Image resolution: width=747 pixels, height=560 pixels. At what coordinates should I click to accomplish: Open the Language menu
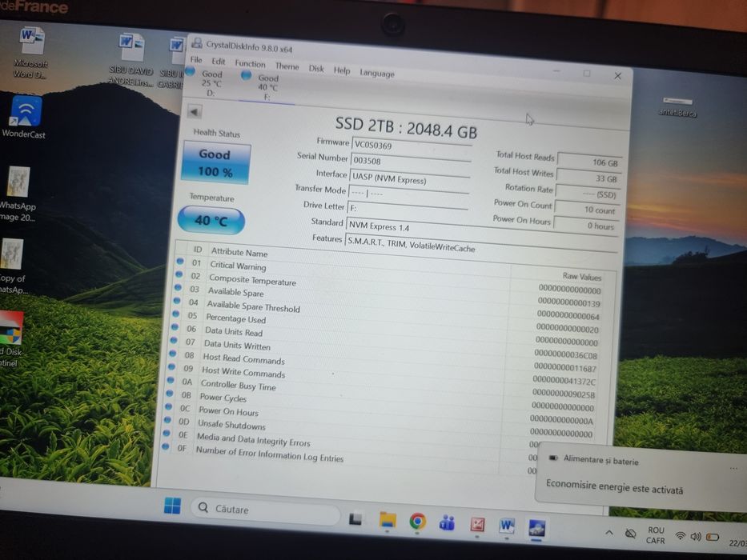[x=377, y=74]
